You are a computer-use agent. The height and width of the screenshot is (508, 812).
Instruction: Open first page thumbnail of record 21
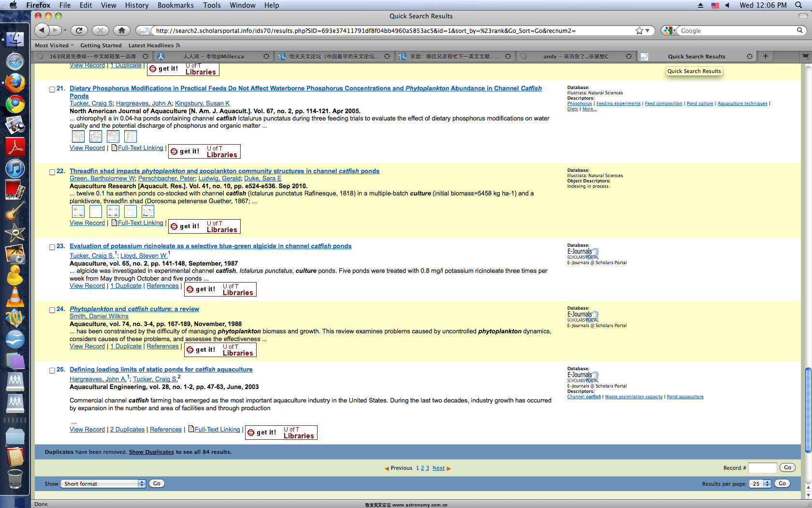(78, 137)
